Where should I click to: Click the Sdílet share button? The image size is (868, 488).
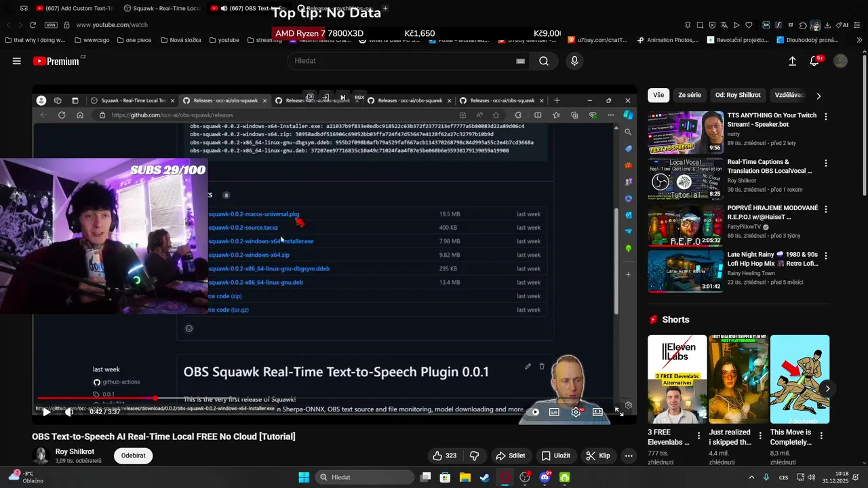coord(511,455)
